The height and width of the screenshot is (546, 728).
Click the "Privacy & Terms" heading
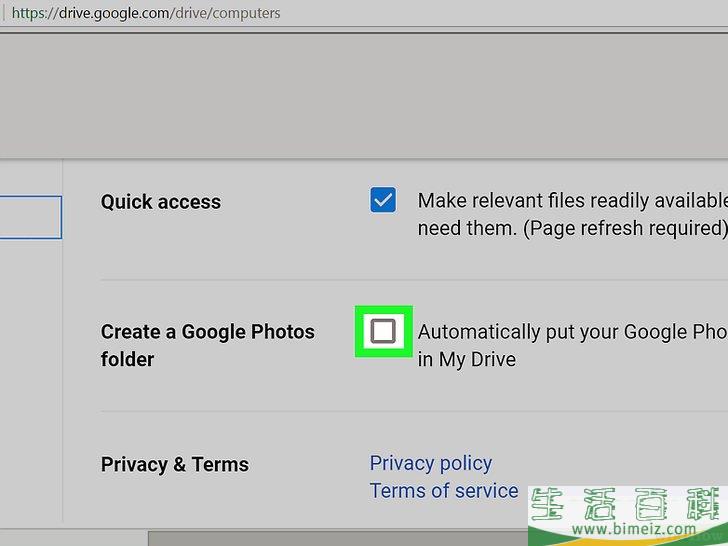point(175,464)
